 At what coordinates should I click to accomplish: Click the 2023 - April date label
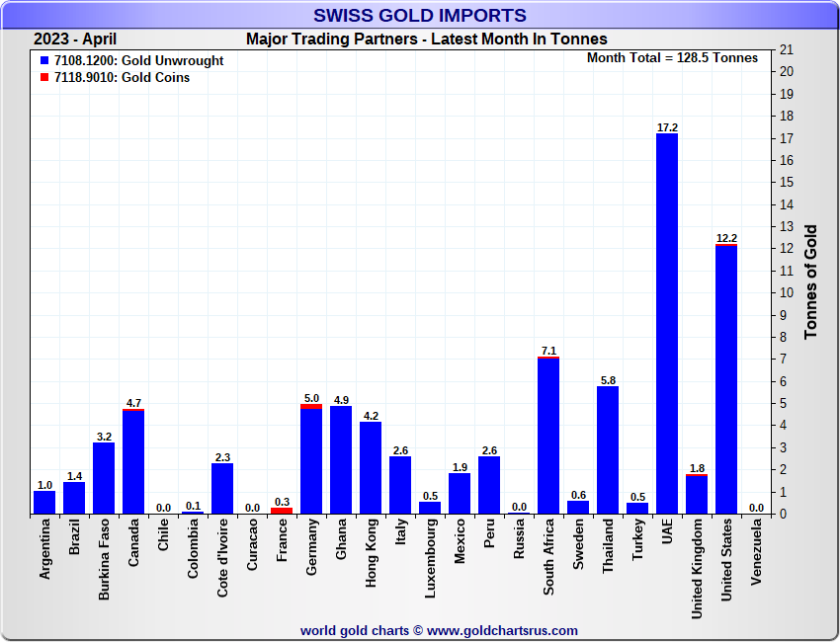click(75, 40)
